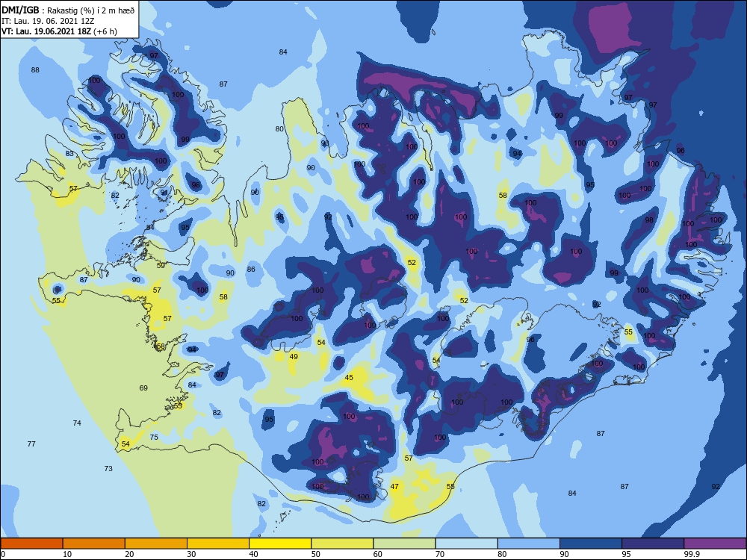Click the 20–30 legend color swatch

(x=156, y=544)
